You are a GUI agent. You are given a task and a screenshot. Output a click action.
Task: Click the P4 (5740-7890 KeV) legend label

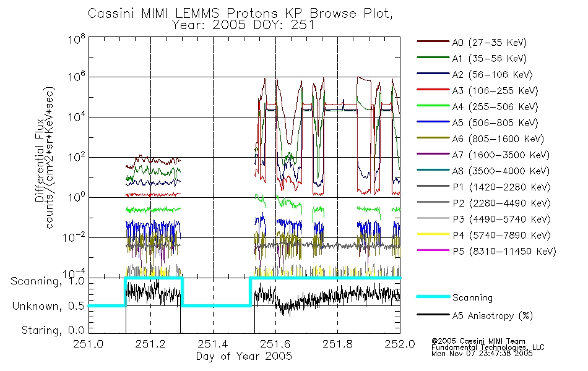point(501,236)
